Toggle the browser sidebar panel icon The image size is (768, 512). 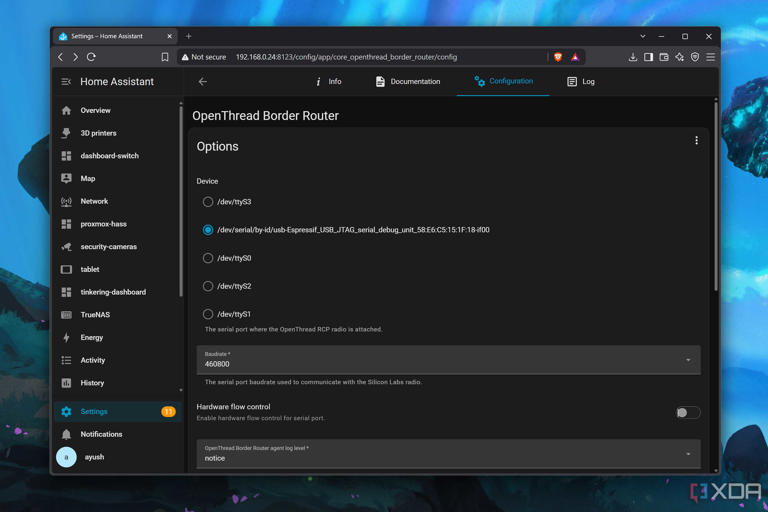point(648,57)
